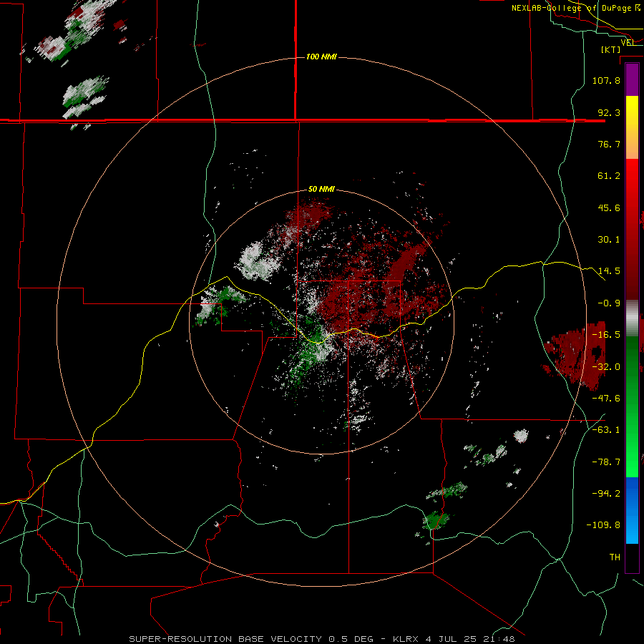Click the 76.7 velocity scale value
Image resolution: width=644 pixels, height=644 pixels.
tap(609, 144)
